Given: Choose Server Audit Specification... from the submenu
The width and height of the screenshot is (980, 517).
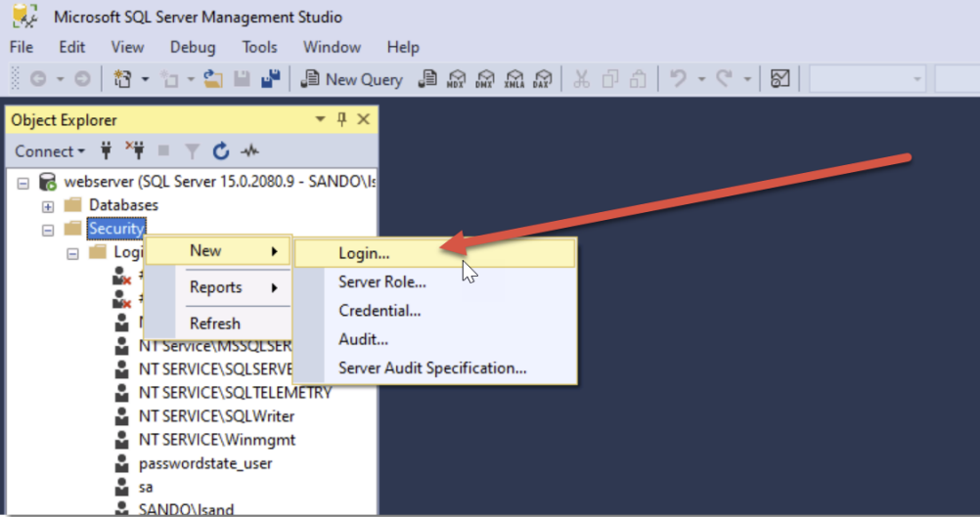Looking at the screenshot, I should click(434, 368).
